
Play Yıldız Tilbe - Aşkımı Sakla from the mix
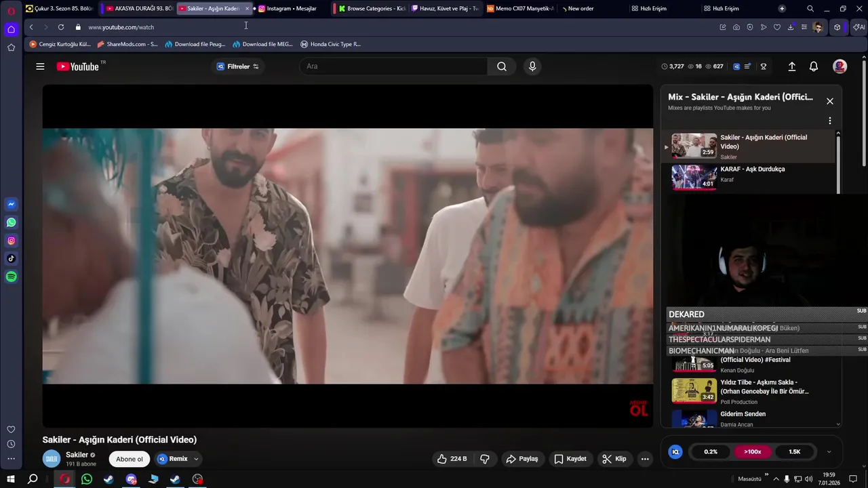tap(749, 391)
